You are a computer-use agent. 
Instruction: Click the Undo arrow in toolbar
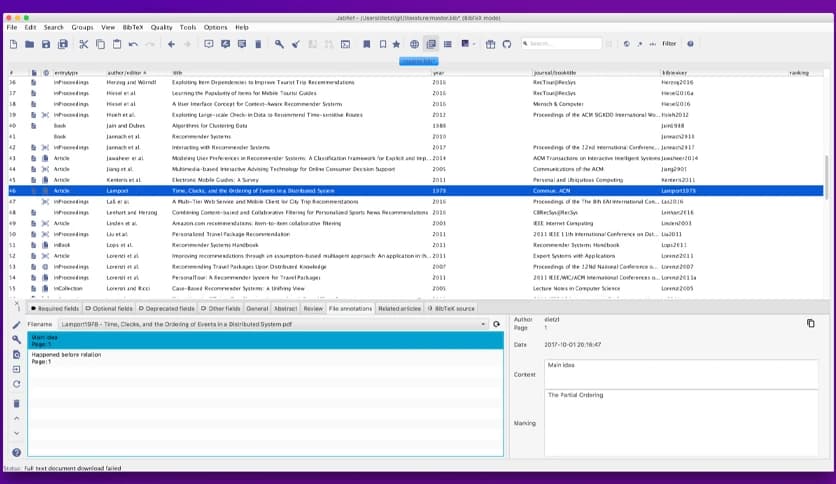pos(133,44)
